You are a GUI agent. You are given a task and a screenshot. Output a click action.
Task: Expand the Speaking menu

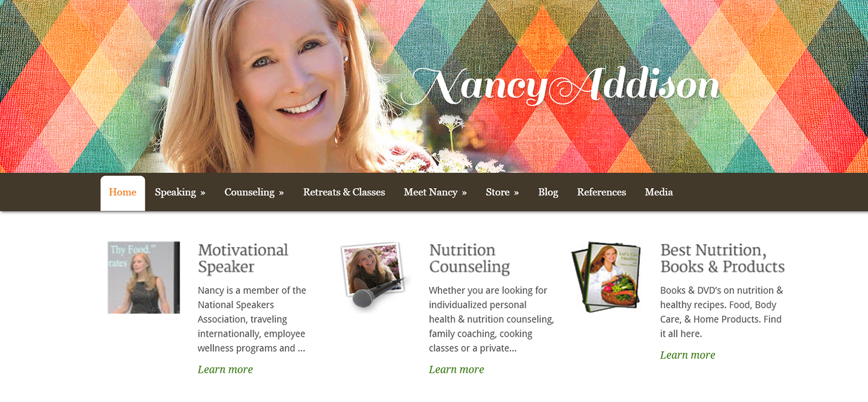pos(180,193)
